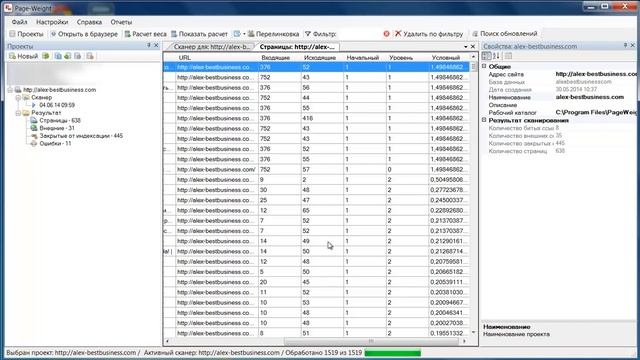Image resolution: width=640 pixels, height=360 pixels.
Task: Click the horizontal scrollbar left arrow
Action: point(167,341)
